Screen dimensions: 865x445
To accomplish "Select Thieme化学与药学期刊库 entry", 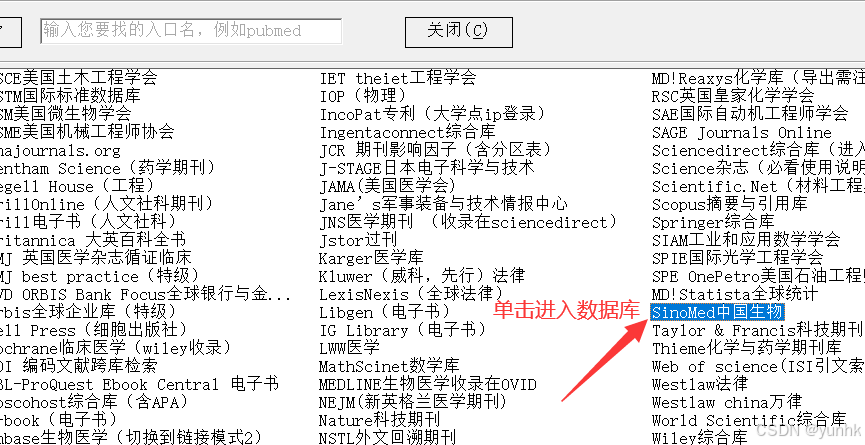I will (746, 348).
